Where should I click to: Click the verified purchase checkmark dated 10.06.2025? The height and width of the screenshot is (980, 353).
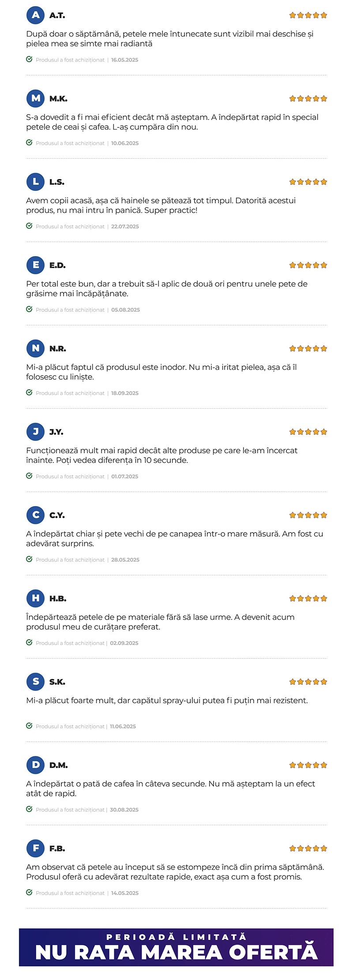click(x=29, y=143)
